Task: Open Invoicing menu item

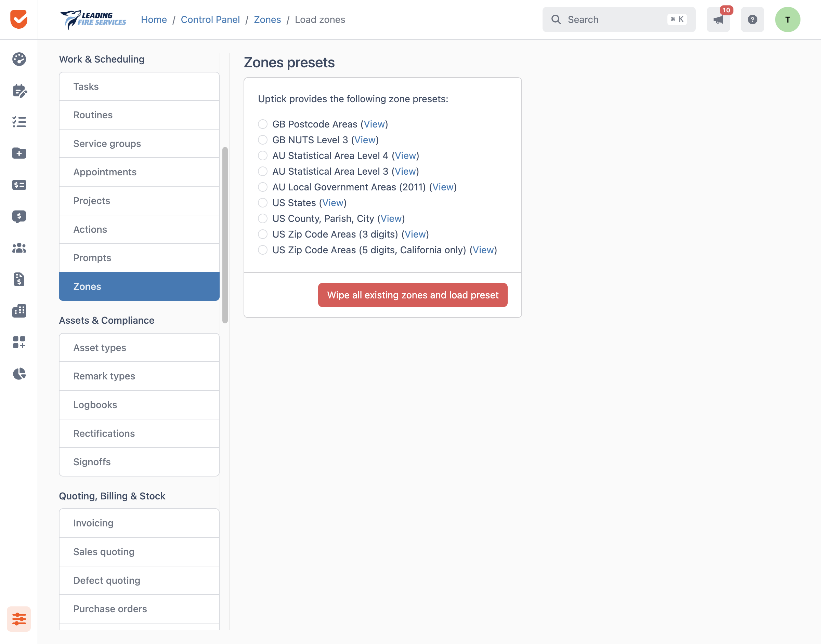Action: coord(139,523)
